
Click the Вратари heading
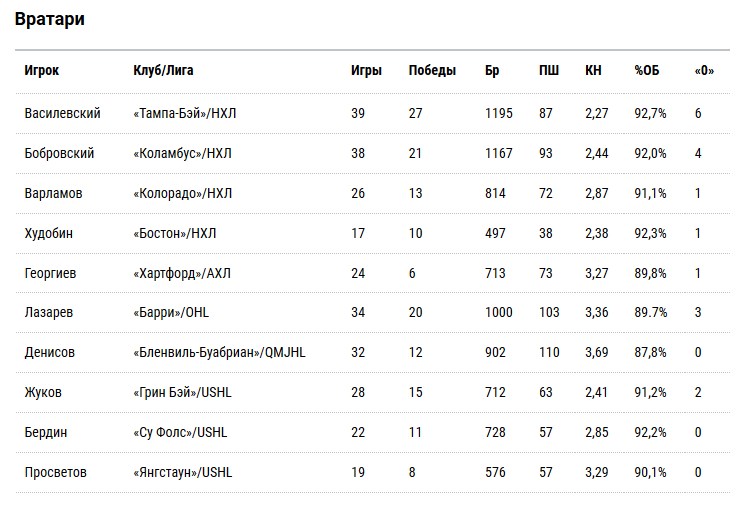[x=50, y=19]
